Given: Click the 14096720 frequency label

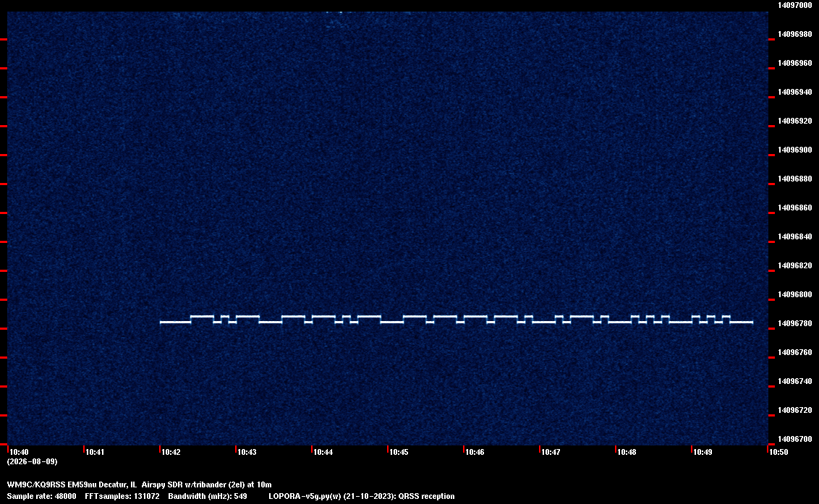Looking at the screenshot, I should click(x=794, y=410).
